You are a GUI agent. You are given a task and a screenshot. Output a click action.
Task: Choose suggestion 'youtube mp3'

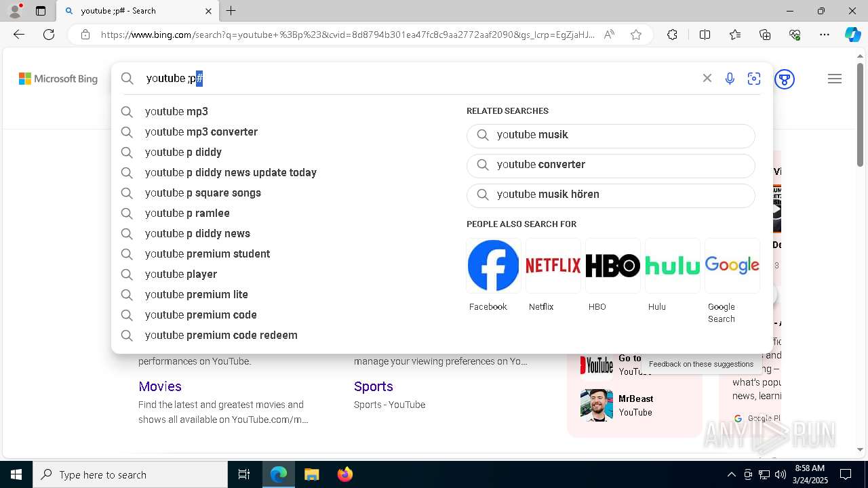[x=176, y=111]
